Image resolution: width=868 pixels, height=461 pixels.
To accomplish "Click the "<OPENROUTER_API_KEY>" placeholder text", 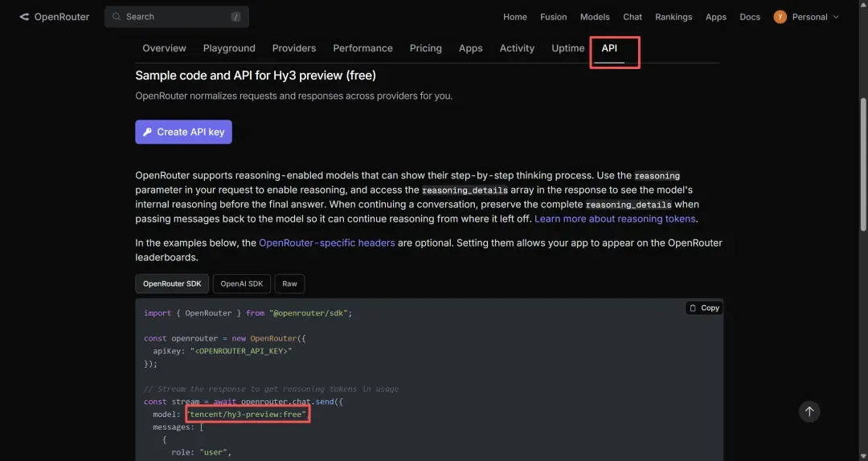I will (x=241, y=351).
